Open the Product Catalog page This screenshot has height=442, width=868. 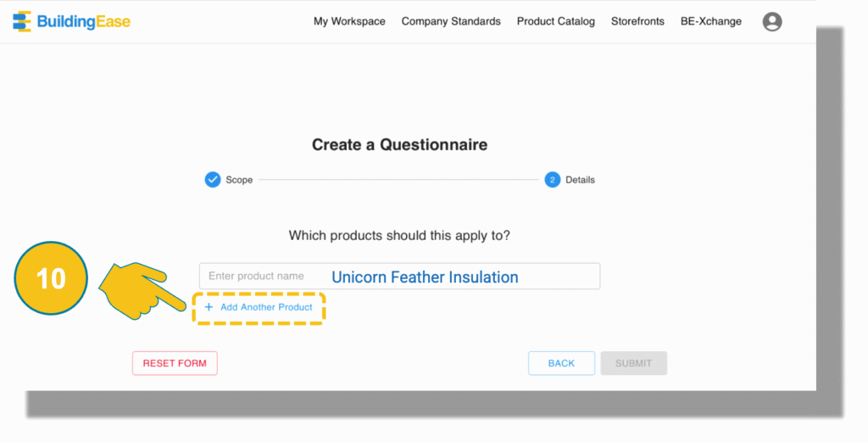click(x=556, y=21)
